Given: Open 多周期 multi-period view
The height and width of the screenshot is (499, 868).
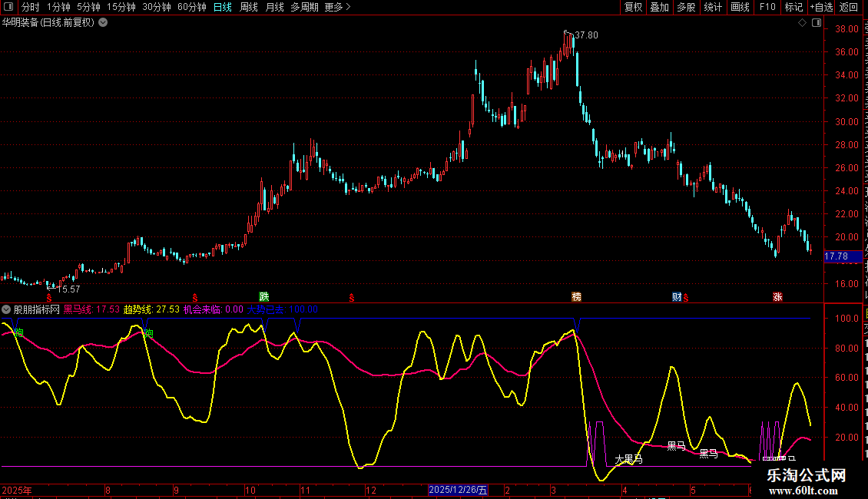Looking at the screenshot, I should point(304,7).
